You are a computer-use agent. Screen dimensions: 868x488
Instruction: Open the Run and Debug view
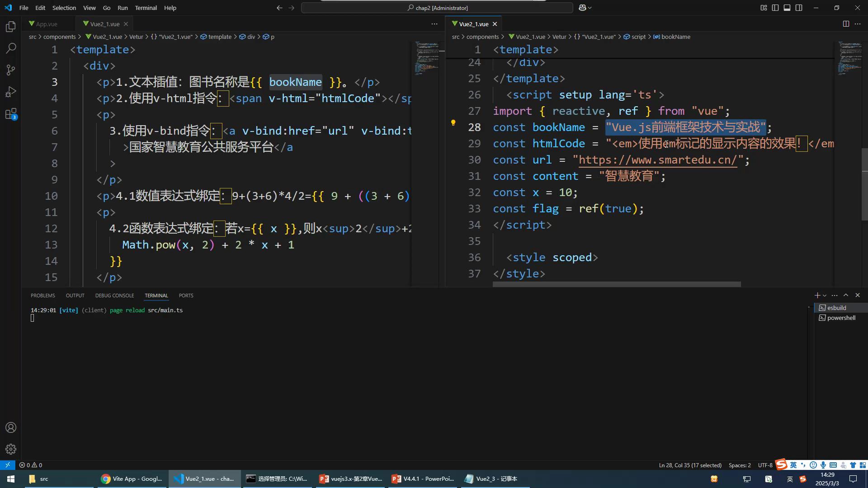click(x=11, y=92)
